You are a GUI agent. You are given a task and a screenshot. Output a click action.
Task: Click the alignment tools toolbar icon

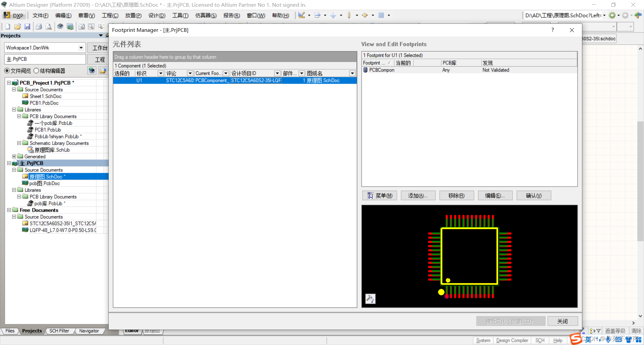click(x=318, y=15)
